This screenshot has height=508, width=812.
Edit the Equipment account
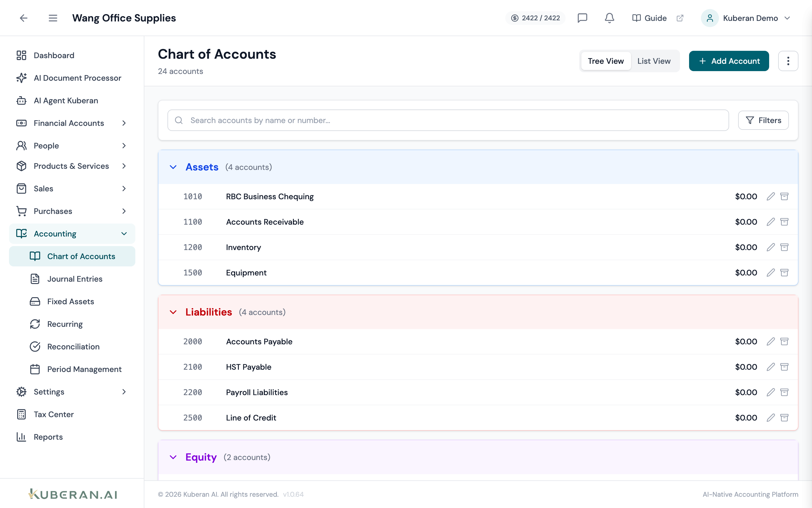(x=771, y=272)
